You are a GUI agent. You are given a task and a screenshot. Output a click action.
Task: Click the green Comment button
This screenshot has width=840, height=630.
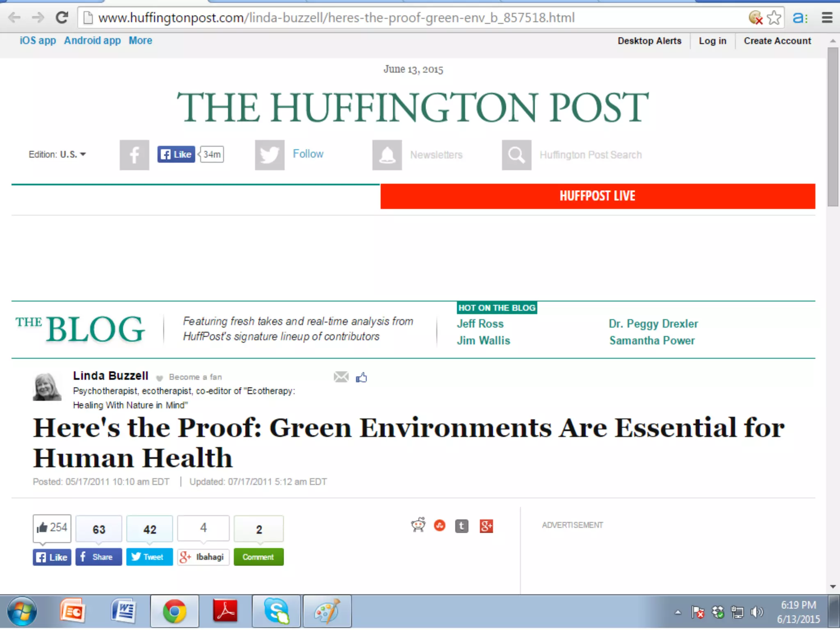click(258, 557)
